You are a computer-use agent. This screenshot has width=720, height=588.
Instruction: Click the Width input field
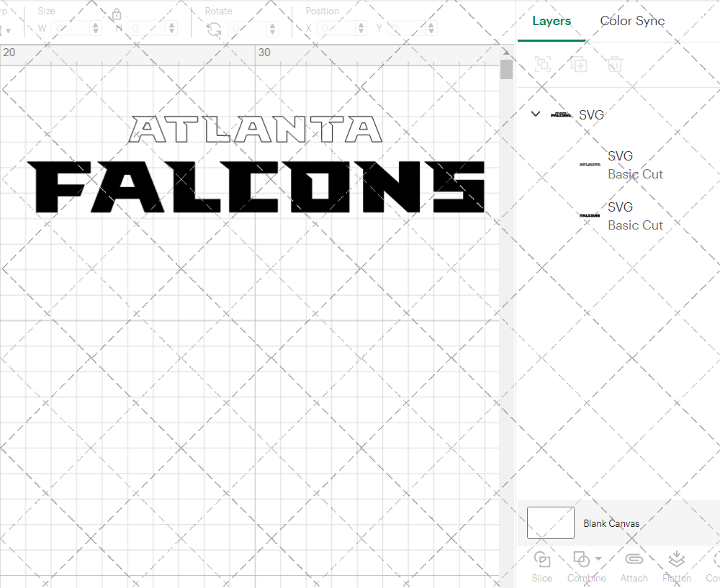point(71,29)
